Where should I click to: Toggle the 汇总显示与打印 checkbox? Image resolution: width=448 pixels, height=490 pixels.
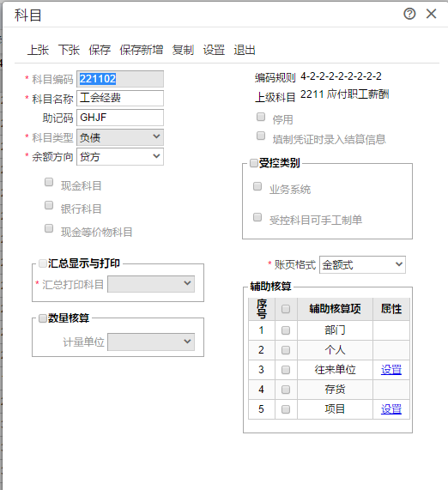coord(43,263)
